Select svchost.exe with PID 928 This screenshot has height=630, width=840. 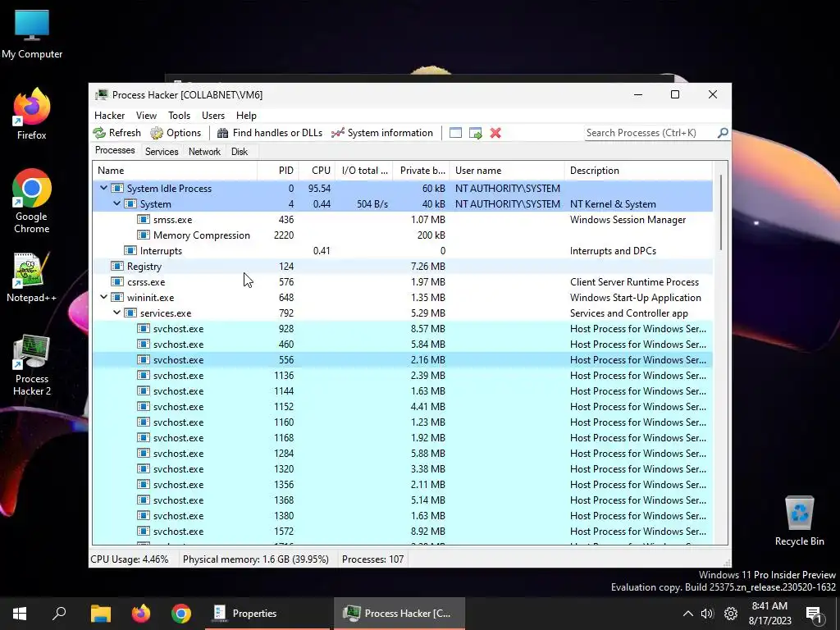click(403, 328)
